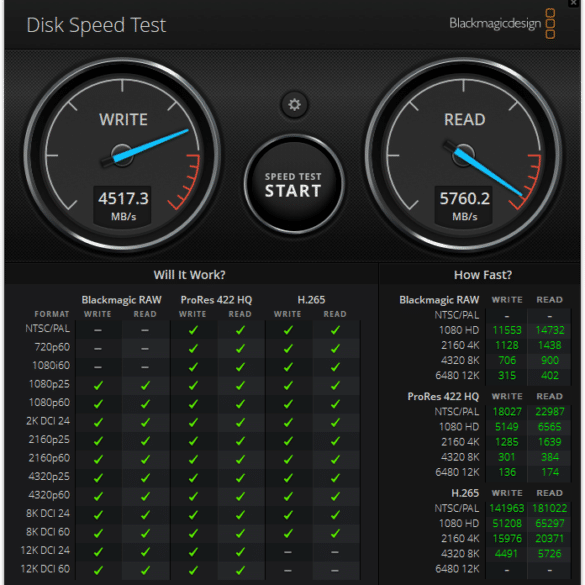Click the Disk Speed Test title

point(96,25)
